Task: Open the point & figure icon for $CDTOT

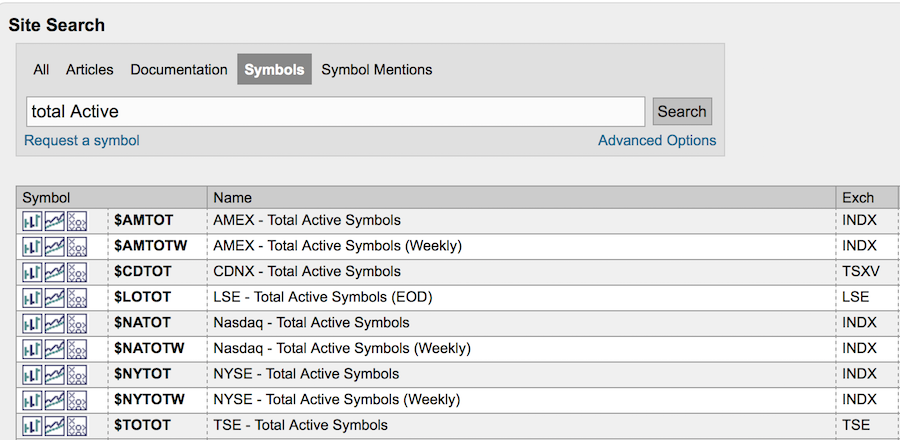Action: point(77,272)
